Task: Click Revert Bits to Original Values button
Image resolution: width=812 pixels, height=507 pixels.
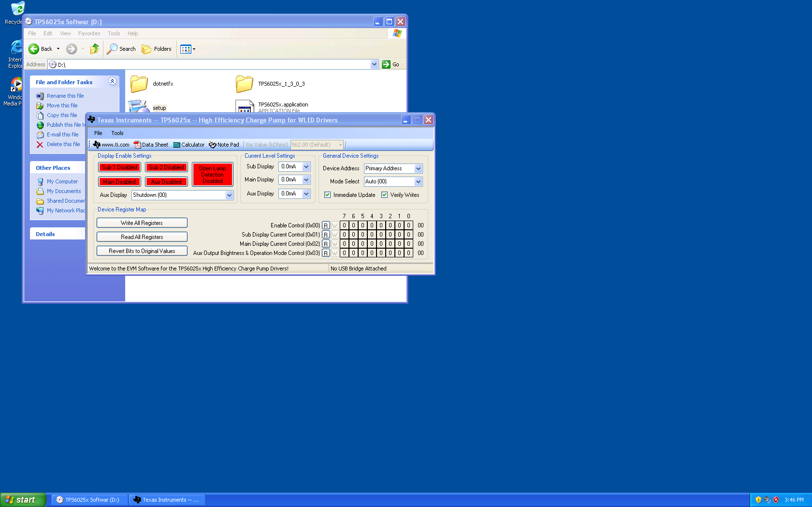Action: 142,251
